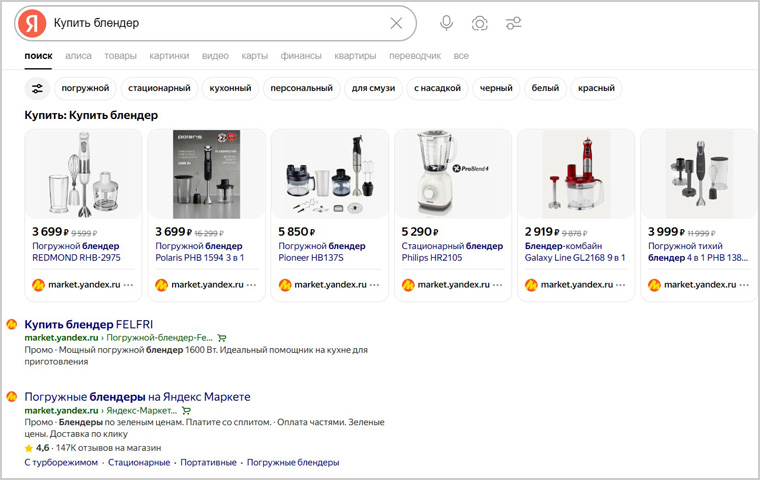Open more options dots on Philips card

(498, 285)
